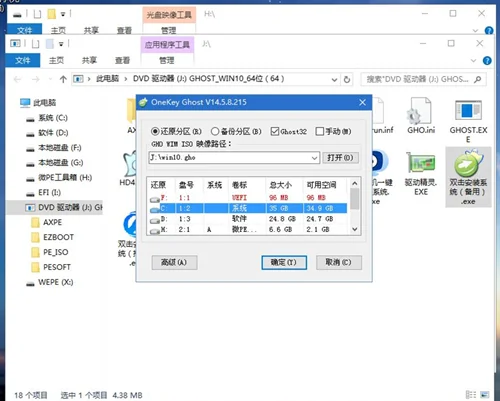This screenshot has height=401, width=500.
Task: Click the 高级 (A) button
Action: 174,262
